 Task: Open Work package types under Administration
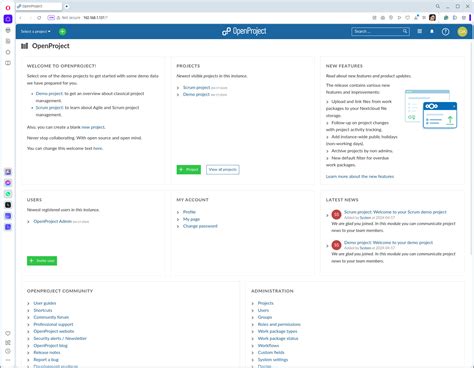tap(277, 331)
